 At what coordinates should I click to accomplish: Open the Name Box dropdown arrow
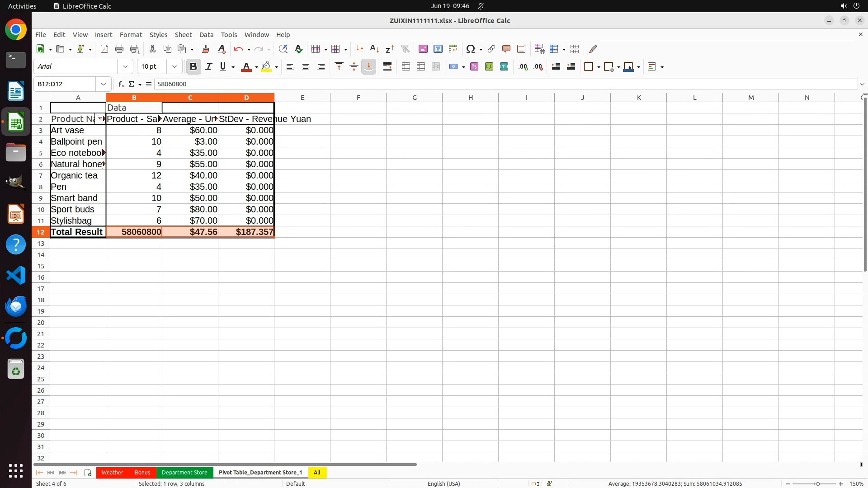coord(104,84)
